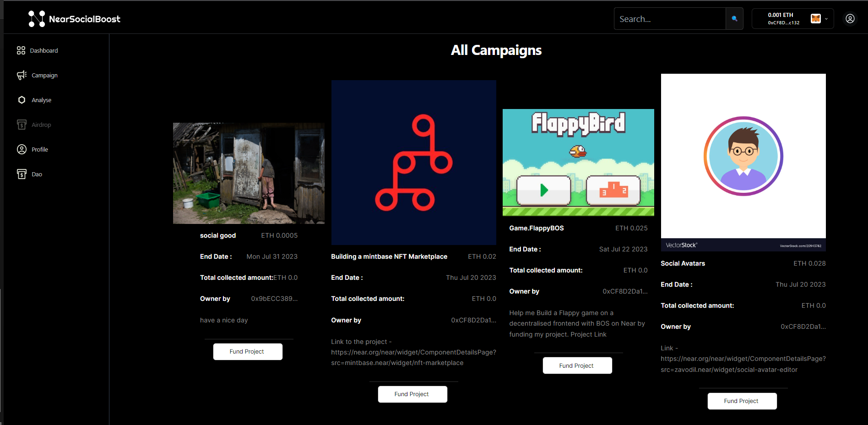The height and width of the screenshot is (425, 868).
Task: Click the wallet balance 0.001 ETH
Action: [781, 15]
